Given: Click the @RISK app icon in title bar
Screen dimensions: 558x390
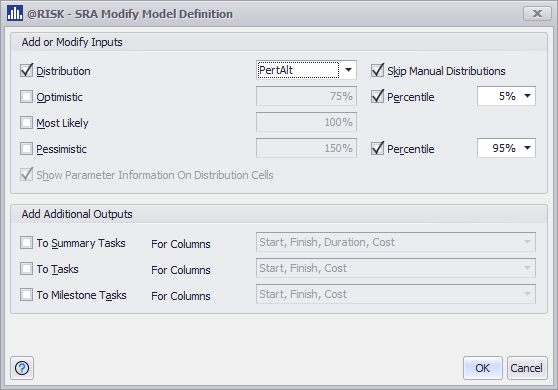Looking at the screenshot, I should point(15,14).
